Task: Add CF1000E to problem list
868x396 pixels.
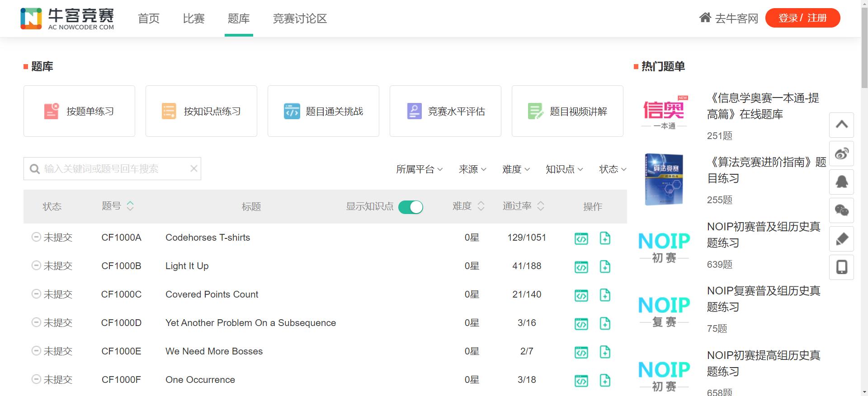Action: click(x=605, y=352)
